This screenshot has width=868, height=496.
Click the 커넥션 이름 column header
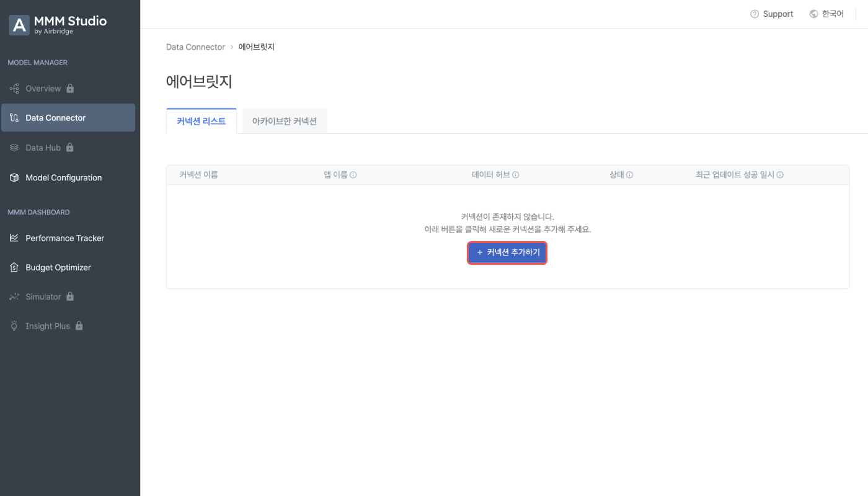coord(198,175)
